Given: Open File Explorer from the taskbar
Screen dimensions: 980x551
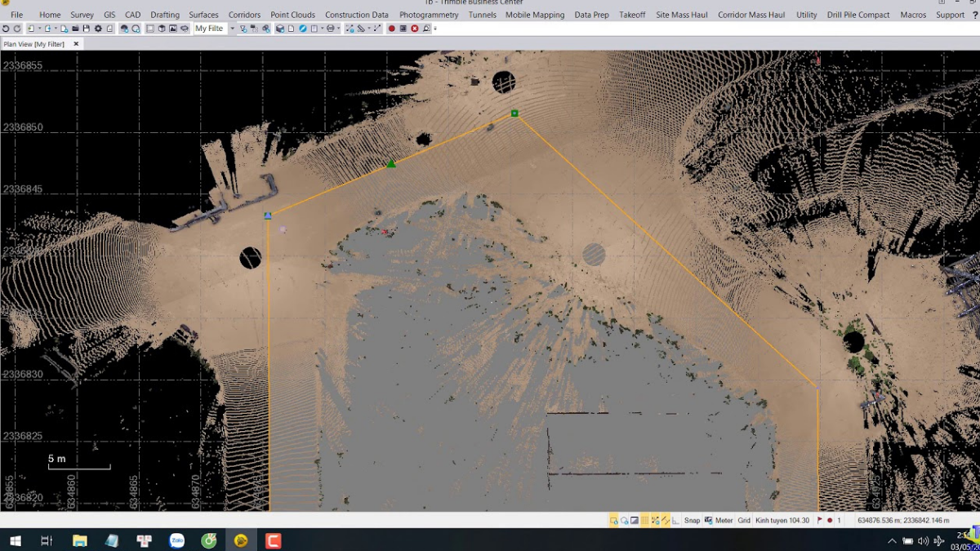Looking at the screenshot, I should (x=79, y=540).
